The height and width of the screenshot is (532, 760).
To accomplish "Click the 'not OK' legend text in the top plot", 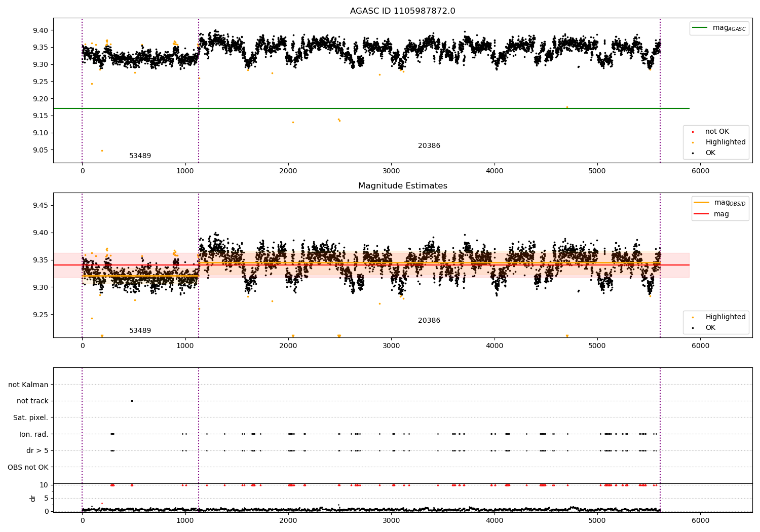I will [717, 132].
